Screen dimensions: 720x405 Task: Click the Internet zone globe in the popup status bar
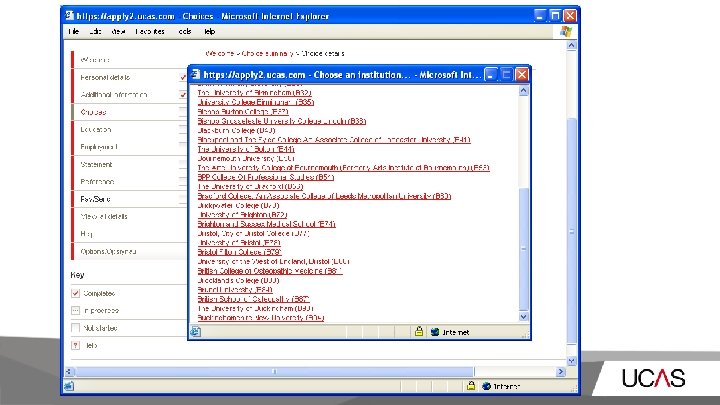tap(435, 332)
